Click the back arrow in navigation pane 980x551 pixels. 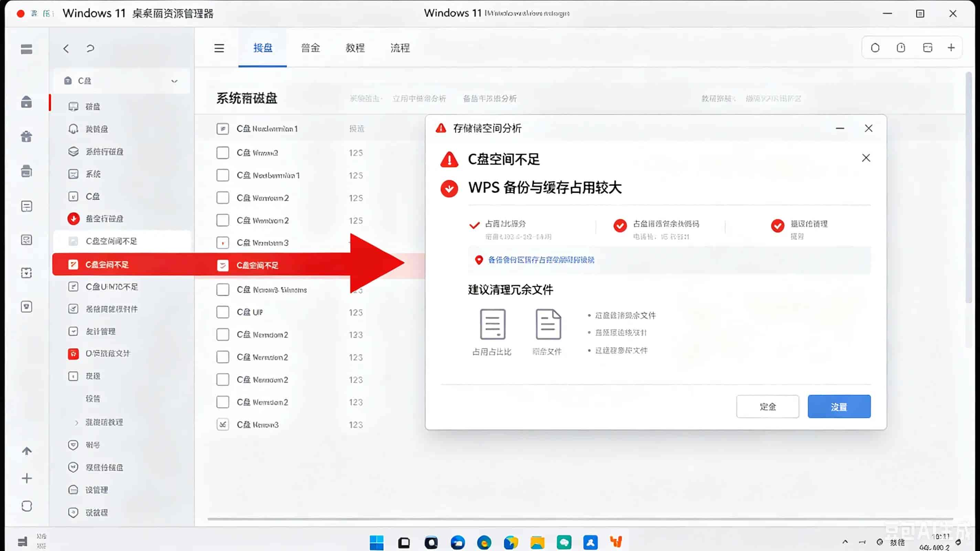tap(66, 48)
